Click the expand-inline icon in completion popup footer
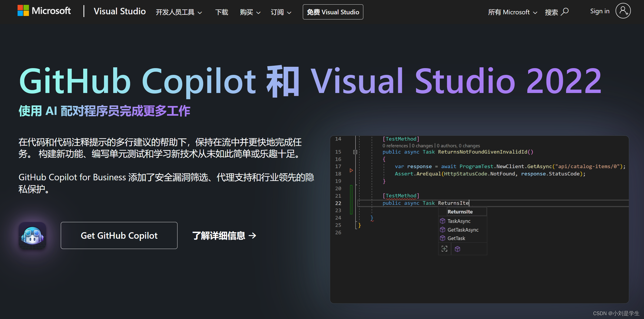 coord(444,249)
